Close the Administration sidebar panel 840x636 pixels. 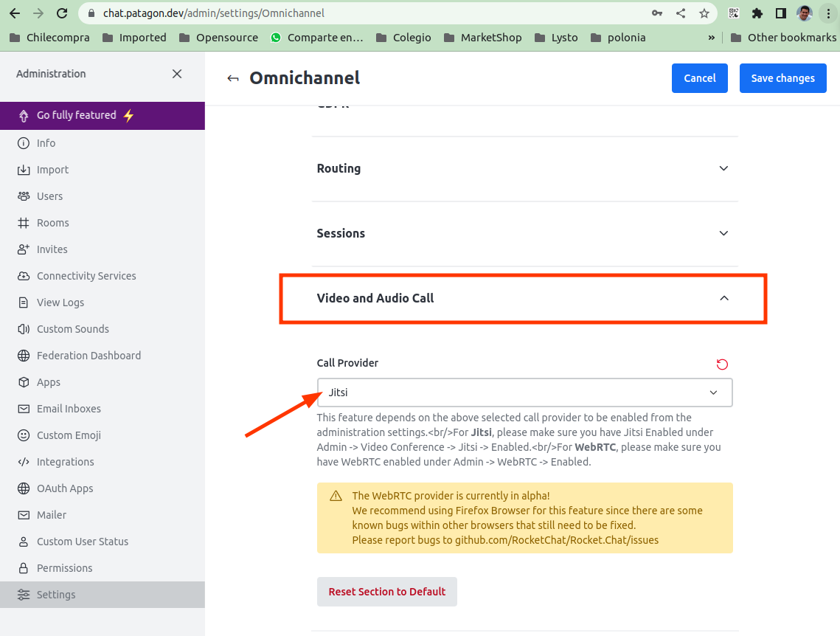(x=177, y=74)
